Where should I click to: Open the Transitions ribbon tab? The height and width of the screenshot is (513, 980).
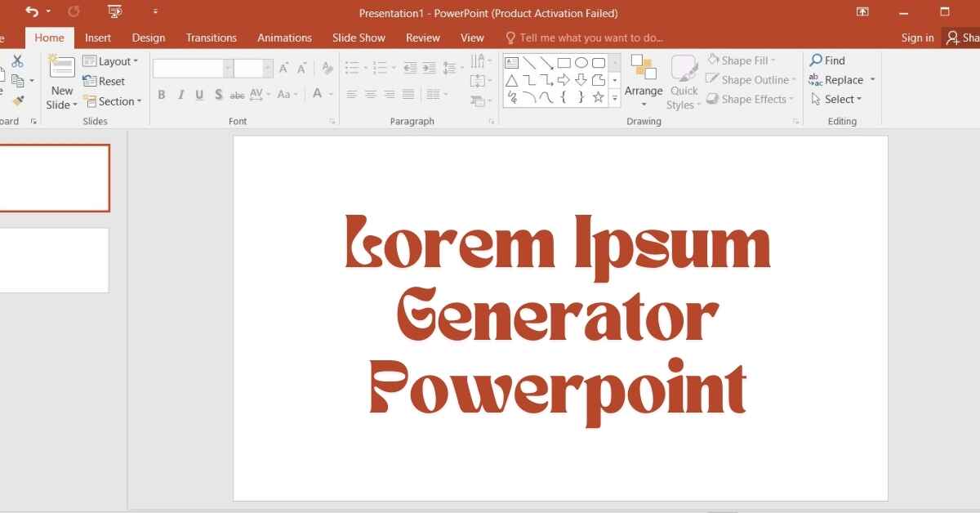211,38
